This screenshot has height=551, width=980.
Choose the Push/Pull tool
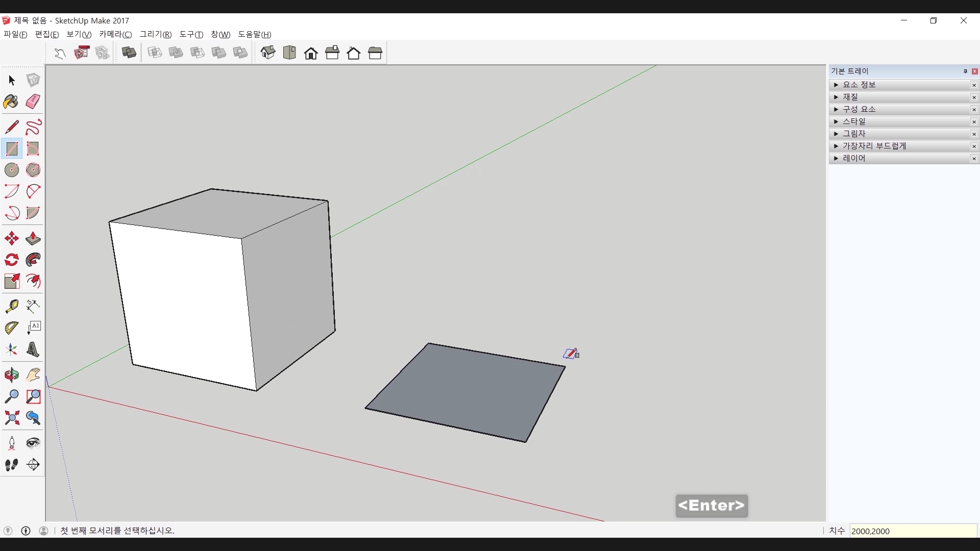33,239
